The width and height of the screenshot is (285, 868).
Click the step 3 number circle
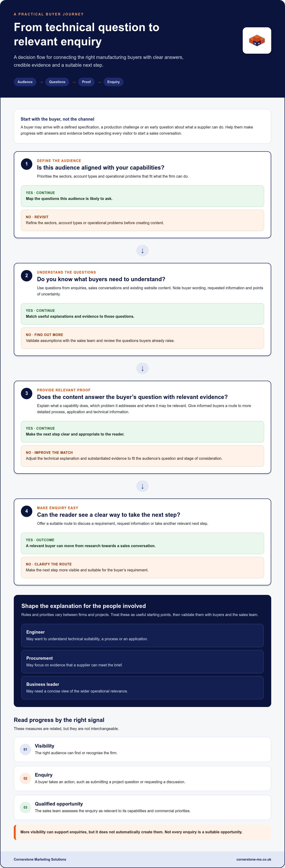click(x=27, y=393)
